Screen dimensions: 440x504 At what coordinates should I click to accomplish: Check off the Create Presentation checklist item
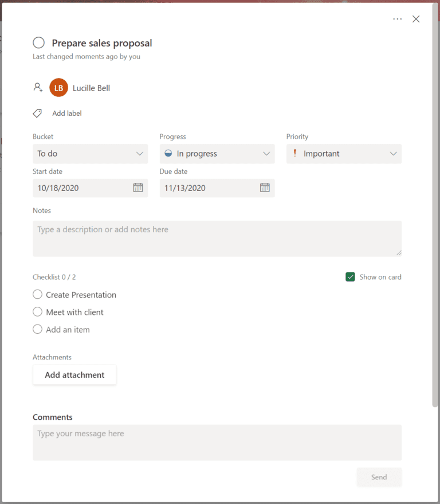point(37,294)
